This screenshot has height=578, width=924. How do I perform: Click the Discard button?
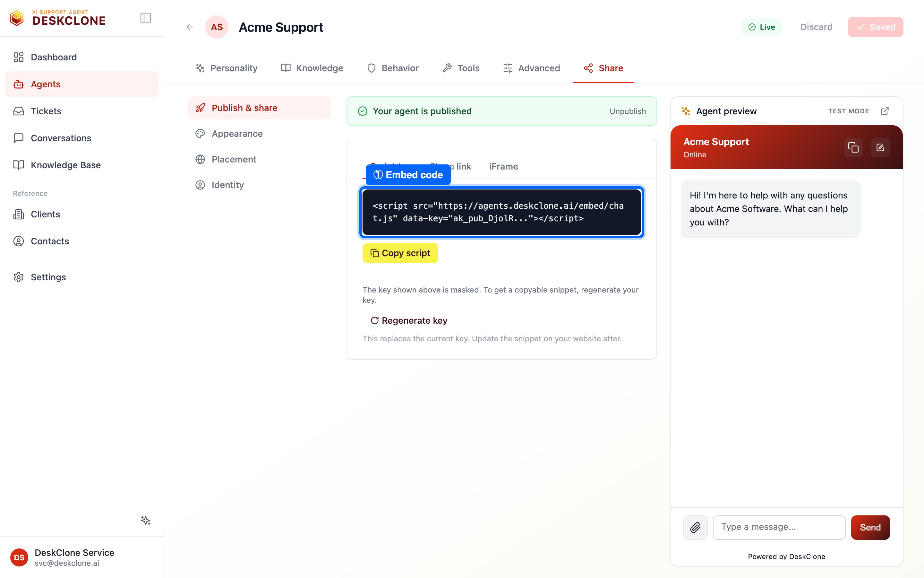pos(816,27)
